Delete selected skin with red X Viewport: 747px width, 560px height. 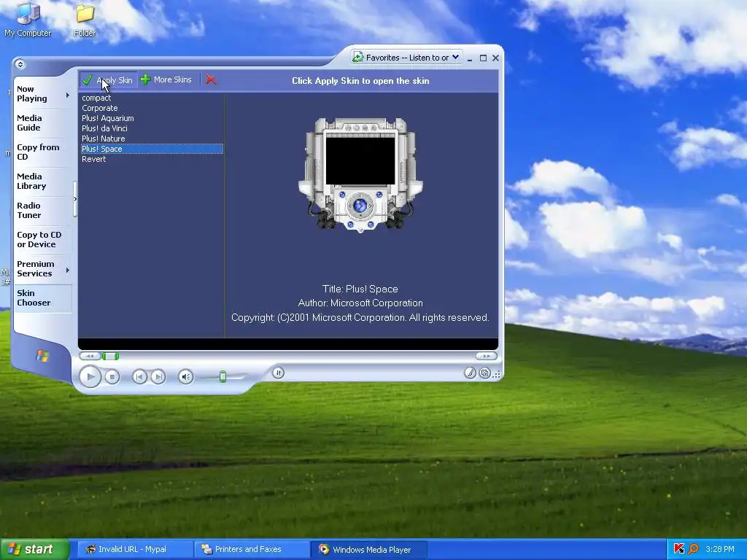211,80
